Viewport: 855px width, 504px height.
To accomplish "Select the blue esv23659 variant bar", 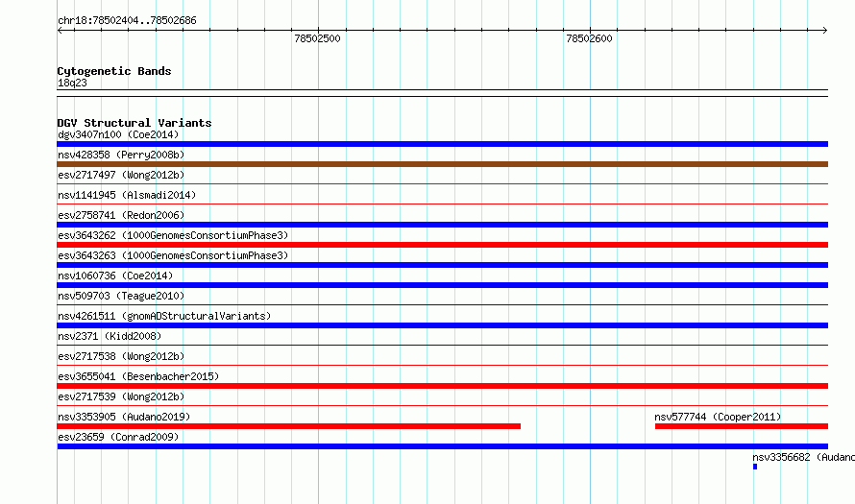I will [442, 446].
